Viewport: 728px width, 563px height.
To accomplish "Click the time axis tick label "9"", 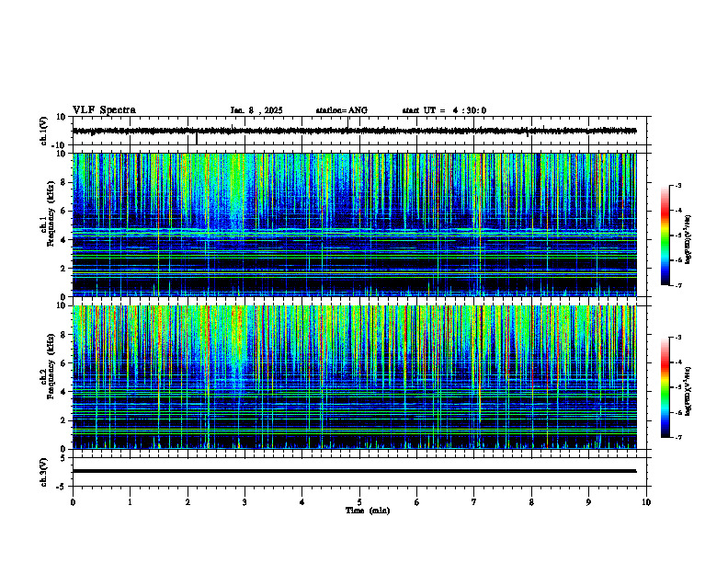I will point(588,502).
